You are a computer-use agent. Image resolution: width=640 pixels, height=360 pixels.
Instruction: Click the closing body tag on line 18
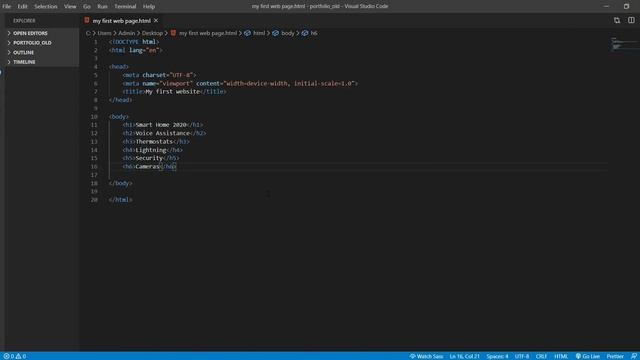click(120, 183)
